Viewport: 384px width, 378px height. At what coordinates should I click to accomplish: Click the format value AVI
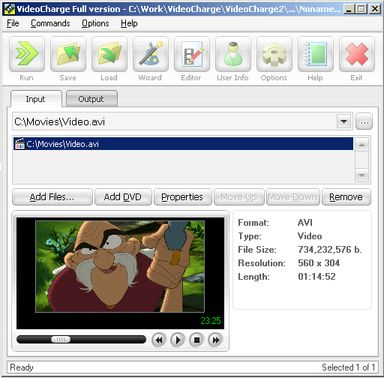click(305, 223)
